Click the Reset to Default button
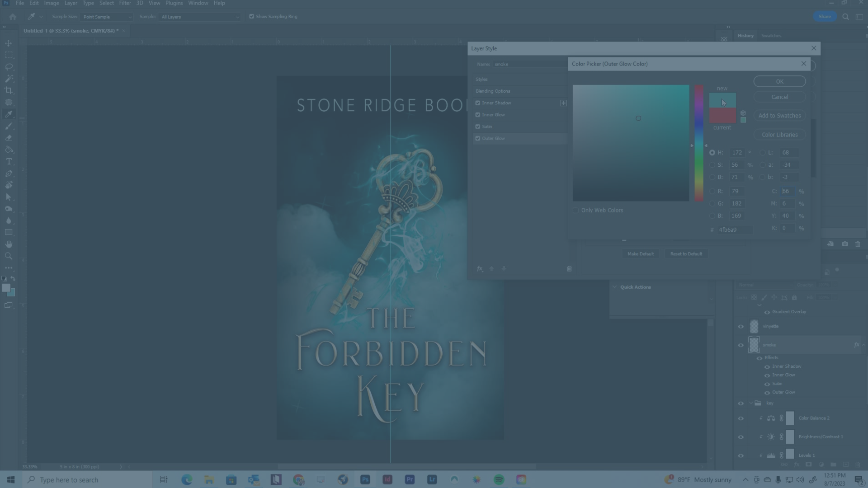Screen dimensions: 868x488 (x=686, y=254)
